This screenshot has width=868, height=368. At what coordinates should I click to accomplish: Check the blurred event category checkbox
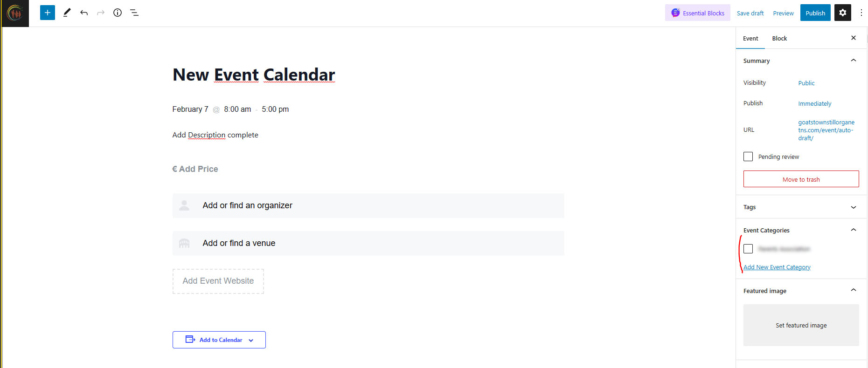748,249
